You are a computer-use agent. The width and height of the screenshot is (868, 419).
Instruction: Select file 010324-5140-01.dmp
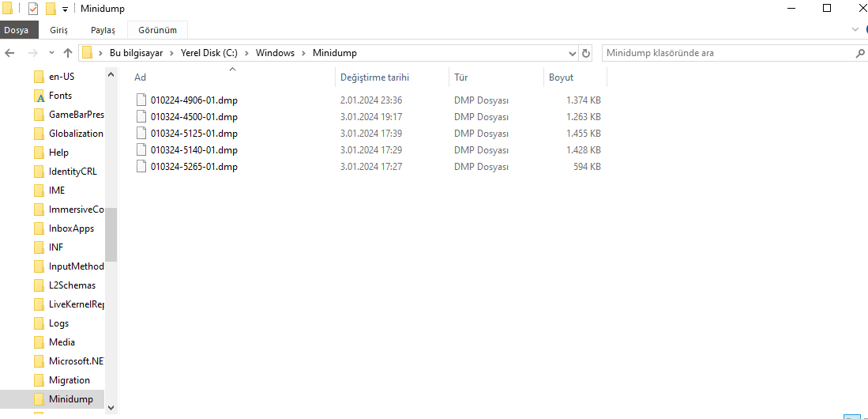tap(194, 150)
